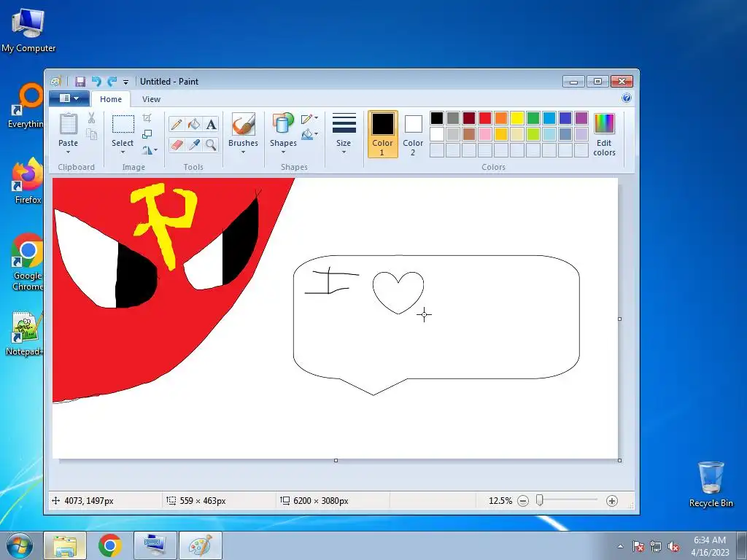This screenshot has height=560, width=747.
Task: Pick the pink color swatch
Action: [485, 134]
